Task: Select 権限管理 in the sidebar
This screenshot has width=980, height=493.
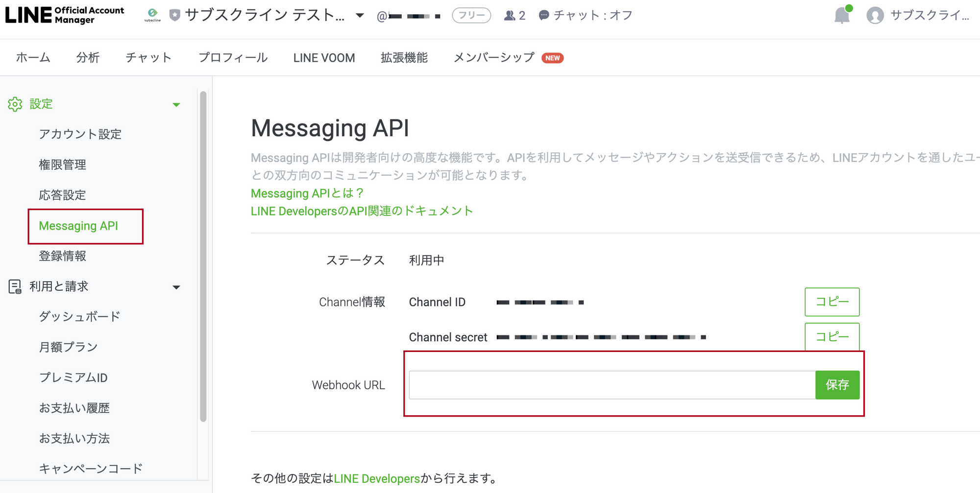Action: [x=63, y=164]
